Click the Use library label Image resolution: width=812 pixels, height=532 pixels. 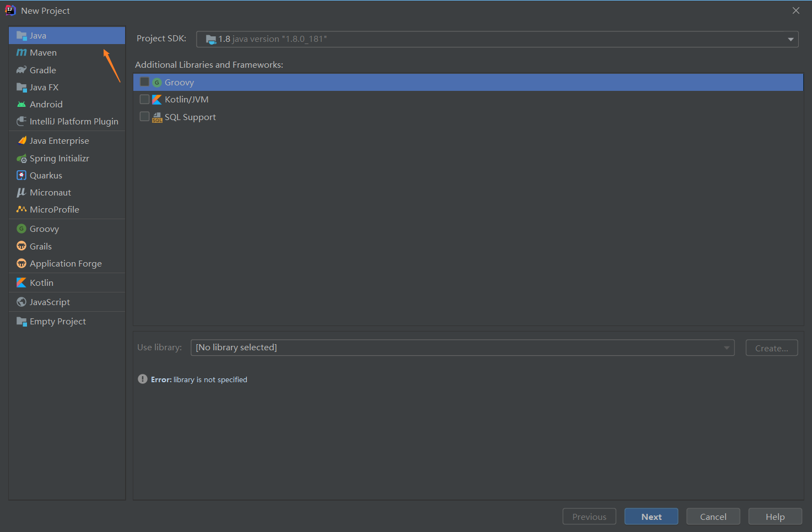click(x=160, y=348)
